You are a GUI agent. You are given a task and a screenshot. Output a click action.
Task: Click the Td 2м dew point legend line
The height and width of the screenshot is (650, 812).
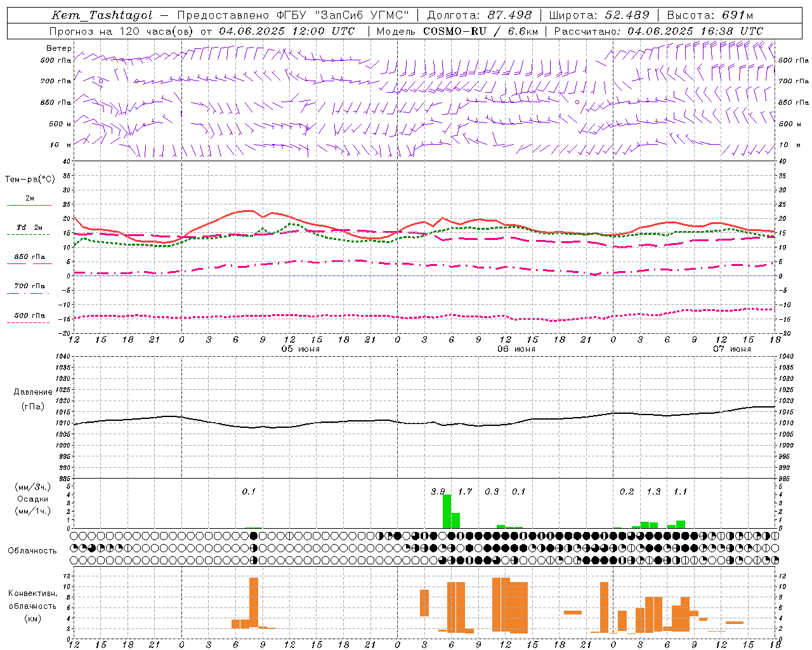pyautogui.click(x=28, y=234)
